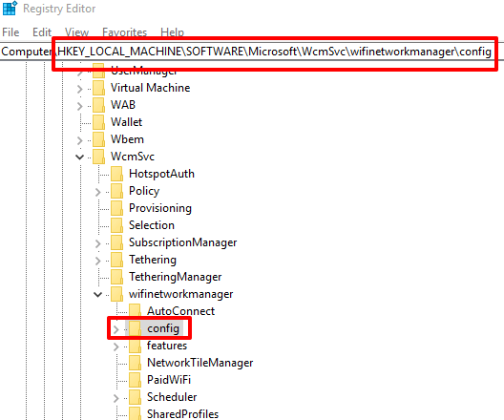Click the Selection folder icon
Viewport: 504px width, 420px height.
117,225
